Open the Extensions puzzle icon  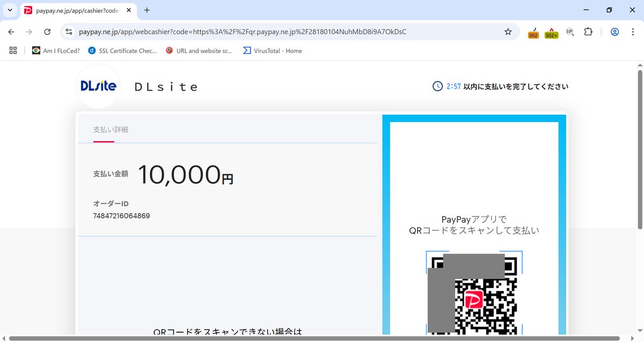pyautogui.click(x=588, y=32)
